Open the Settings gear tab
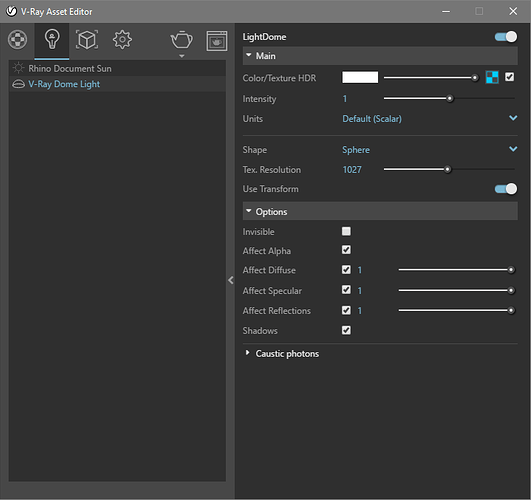The height and width of the screenshot is (500, 531). (122, 40)
